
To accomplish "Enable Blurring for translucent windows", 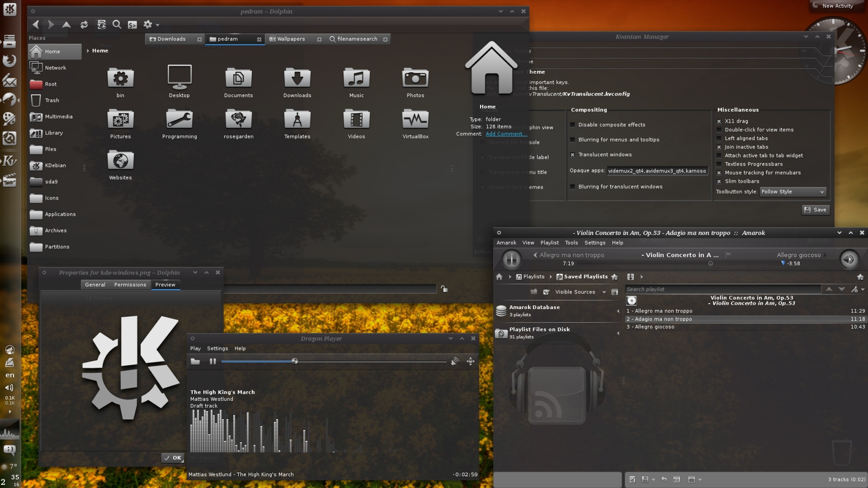I will [x=572, y=187].
